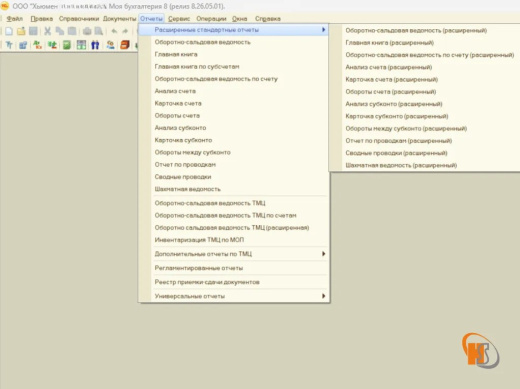Click the Copy icon in the toolbar
The height and width of the screenshot is (389, 520).
coord(60,31)
